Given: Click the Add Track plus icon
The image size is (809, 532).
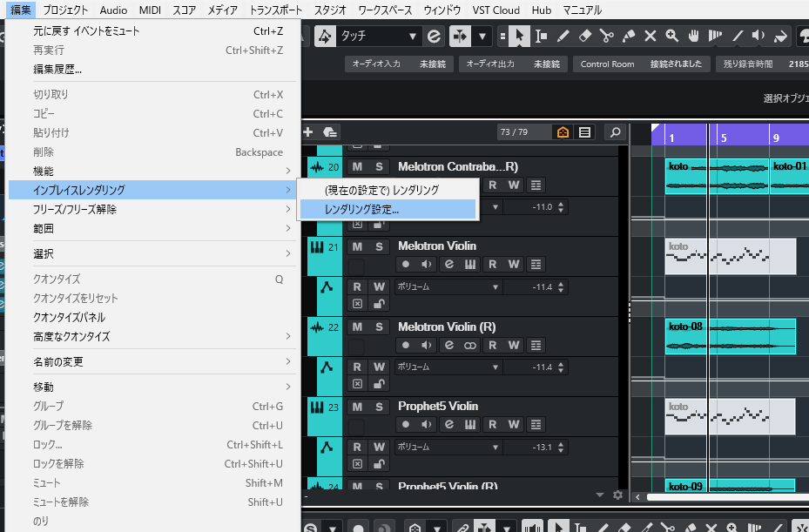Looking at the screenshot, I should tap(308, 132).
